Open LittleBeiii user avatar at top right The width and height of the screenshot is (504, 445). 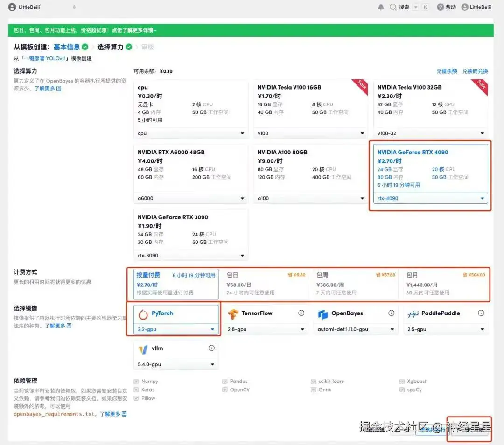coord(464,7)
